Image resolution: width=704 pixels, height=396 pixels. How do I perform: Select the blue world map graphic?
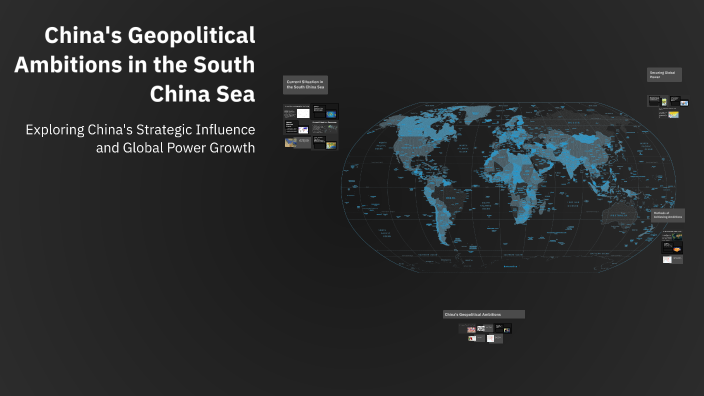coord(508,187)
